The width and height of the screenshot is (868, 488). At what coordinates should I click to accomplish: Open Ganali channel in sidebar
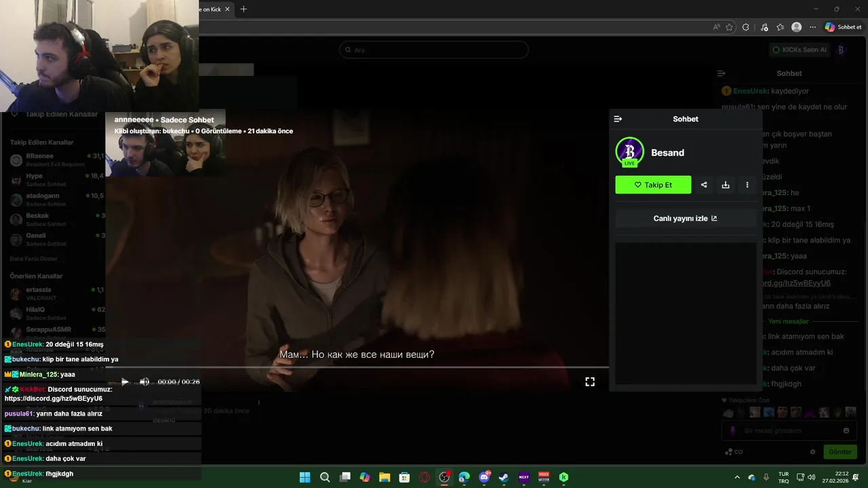click(x=57, y=239)
